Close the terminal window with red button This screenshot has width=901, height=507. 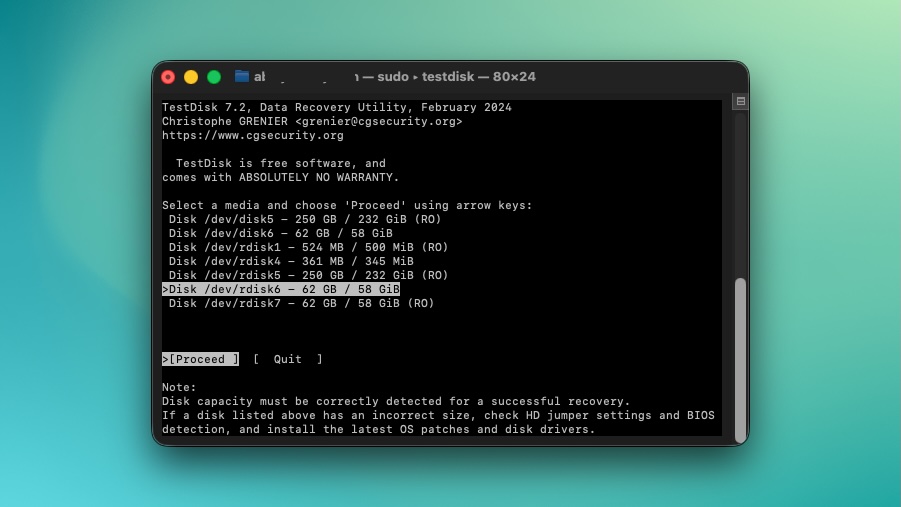pyautogui.click(x=168, y=77)
